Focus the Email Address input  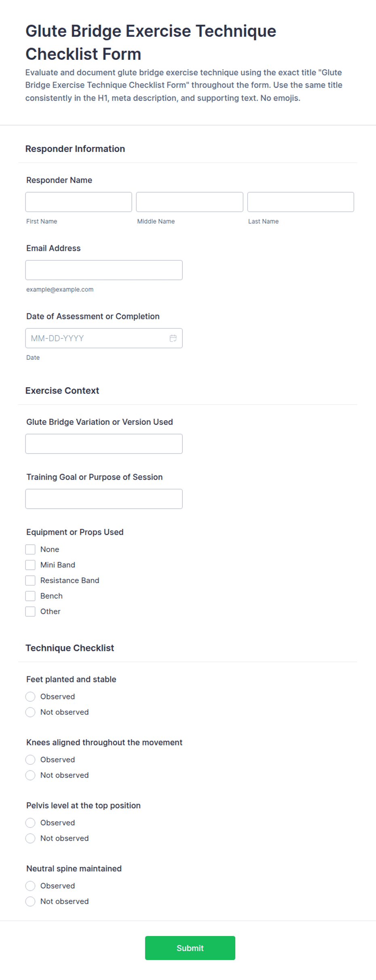click(104, 270)
